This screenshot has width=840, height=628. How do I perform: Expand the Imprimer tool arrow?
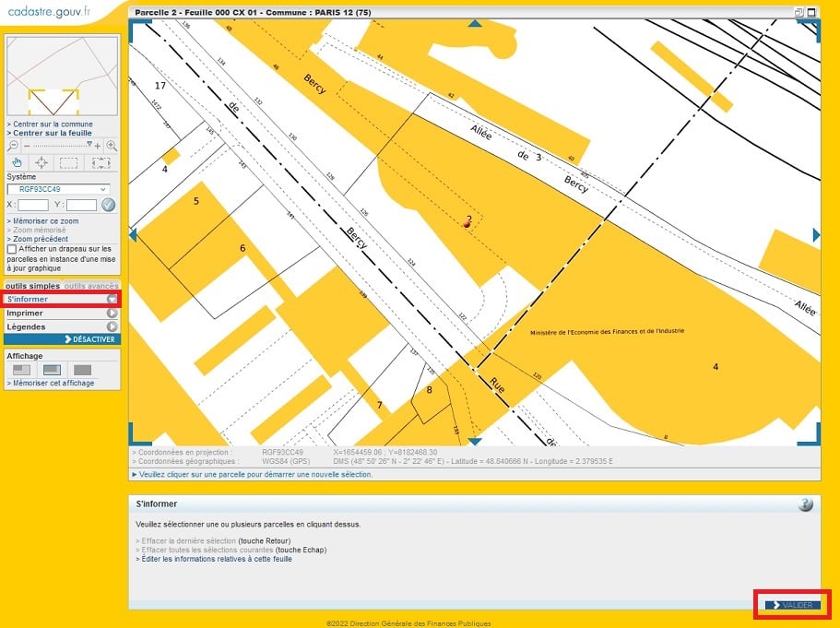point(112,313)
